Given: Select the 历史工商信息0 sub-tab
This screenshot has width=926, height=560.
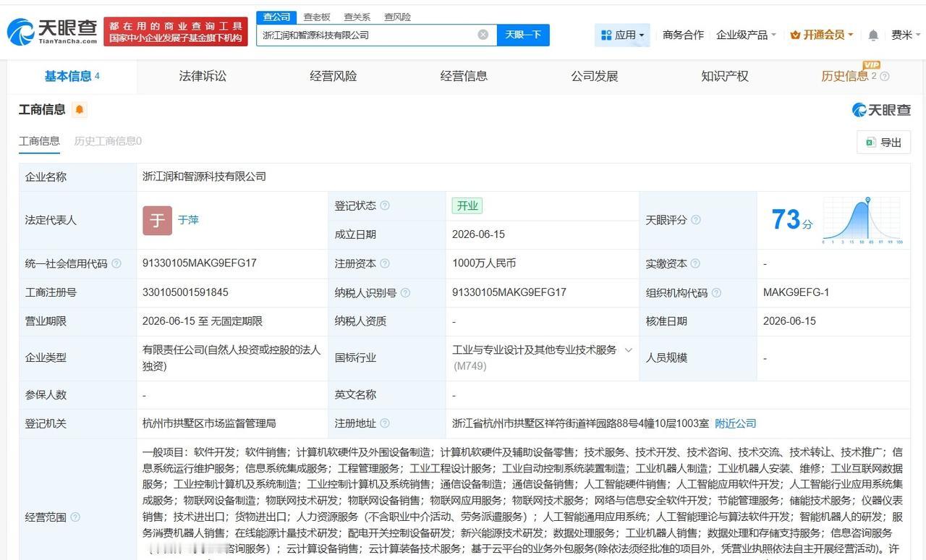Looking at the screenshot, I should [108, 141].
